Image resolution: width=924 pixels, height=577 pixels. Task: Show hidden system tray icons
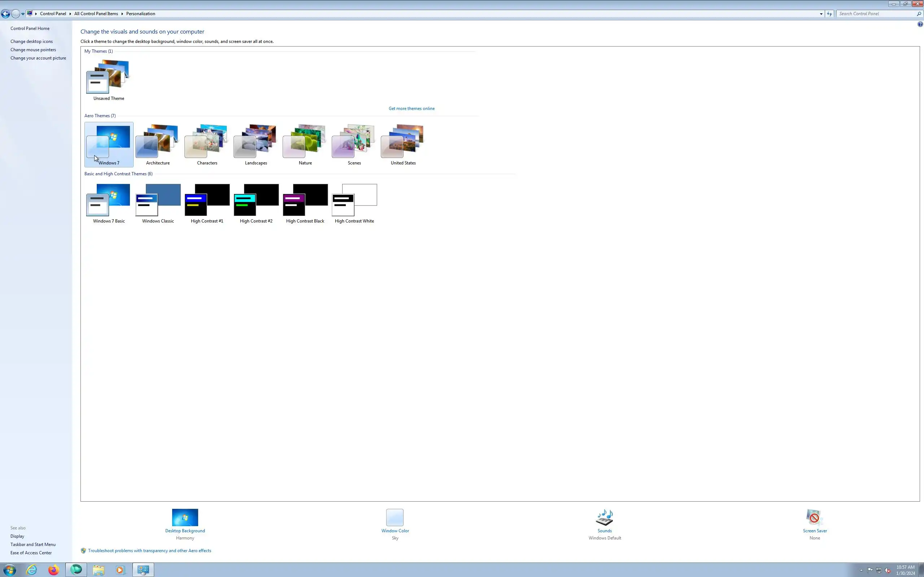(x=861, y=570)
